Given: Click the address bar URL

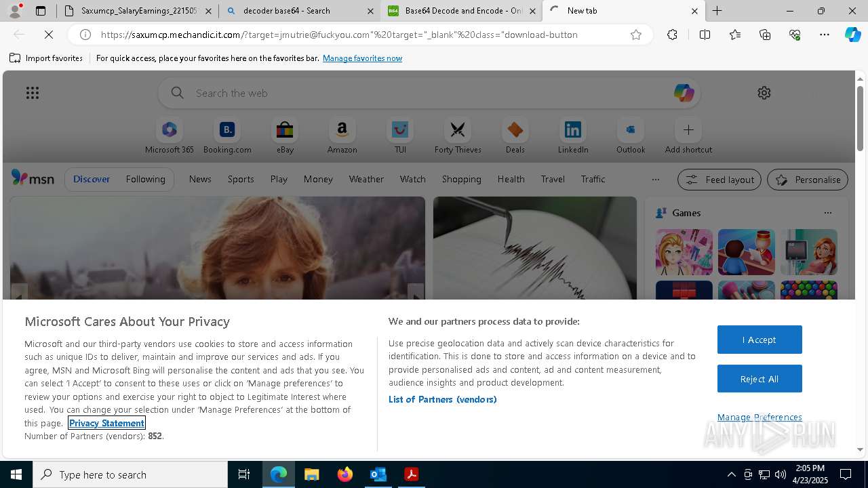Looking at the screenshot, I should point(339,35).
